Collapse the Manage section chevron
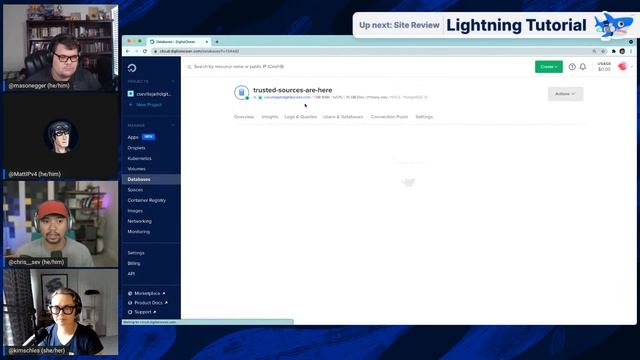Viewport: 640px width, 360px height. pyautogui.click(x=173, y=125)
